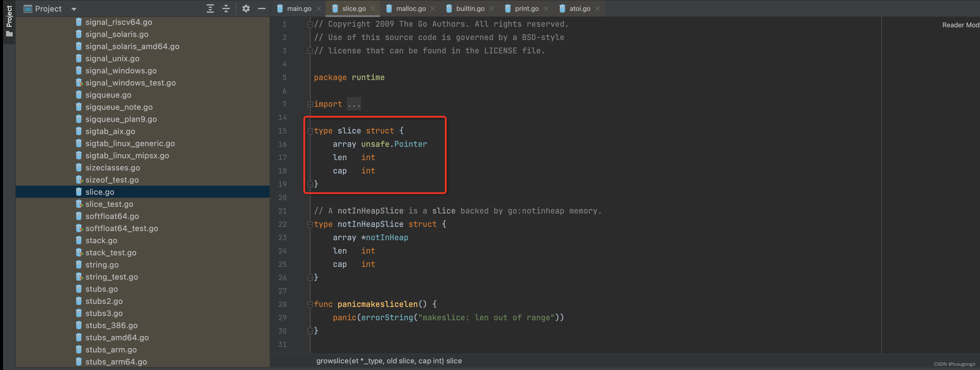980x370 pixels.
Task: Collapse the panicmakeslicelen function fold
Action: (310, 304)
